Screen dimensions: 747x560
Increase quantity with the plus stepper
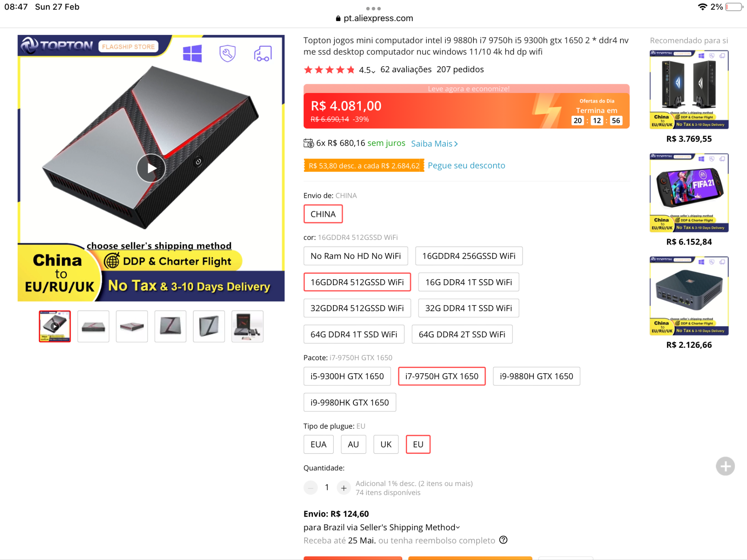[344, 487]
